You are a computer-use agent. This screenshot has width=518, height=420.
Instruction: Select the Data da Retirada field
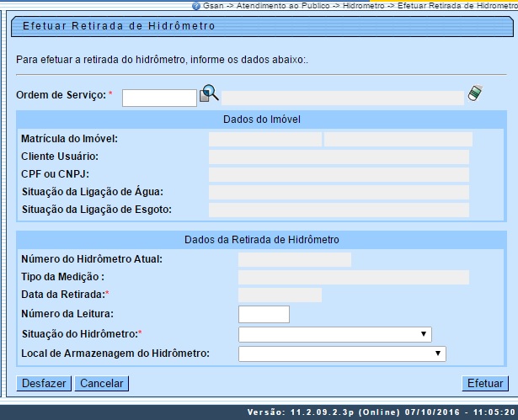(280, 295)
